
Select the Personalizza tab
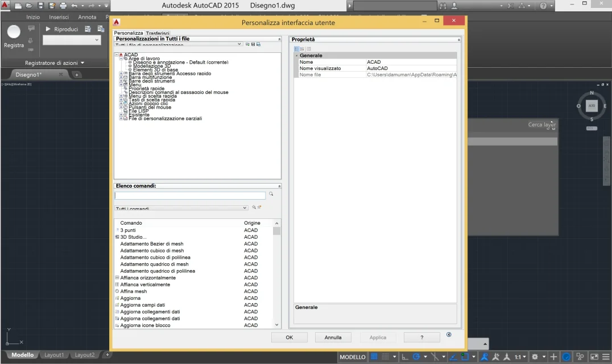tap(129, 33)
